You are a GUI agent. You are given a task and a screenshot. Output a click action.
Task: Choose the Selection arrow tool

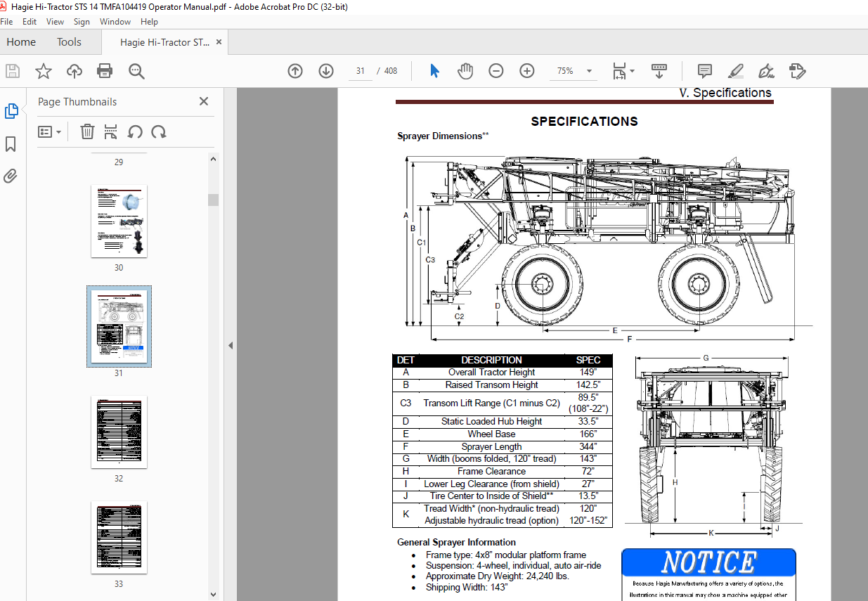click(434, 71)
